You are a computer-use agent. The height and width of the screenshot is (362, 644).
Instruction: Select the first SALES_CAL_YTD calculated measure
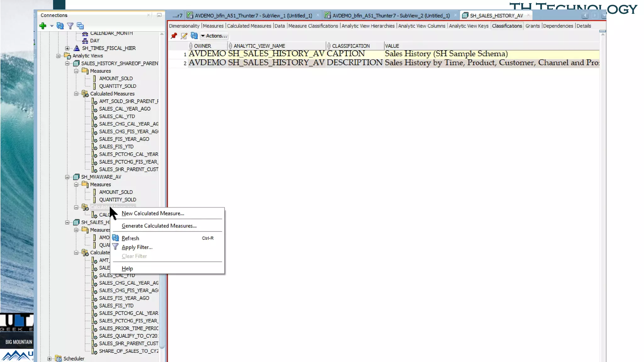[117, 116]
